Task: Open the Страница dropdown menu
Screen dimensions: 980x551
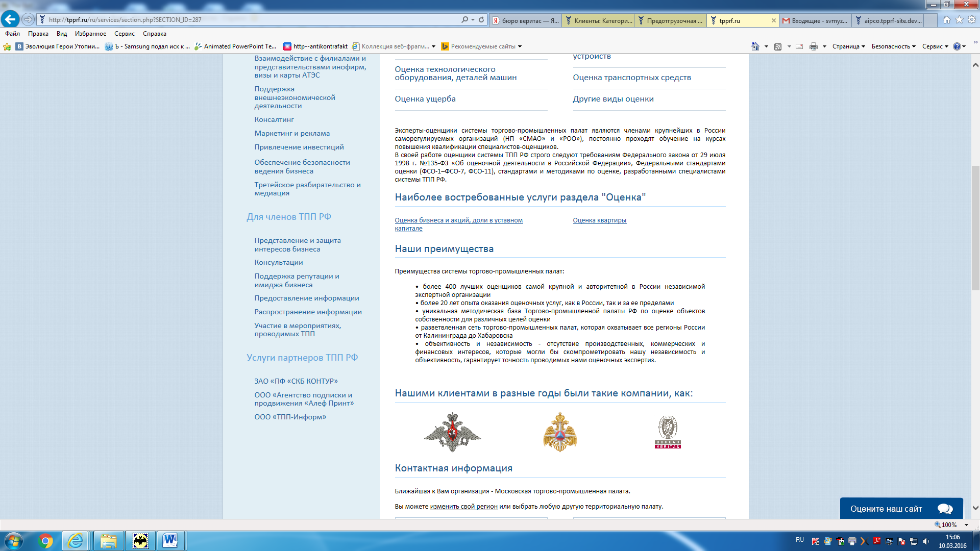Action: coord(849,46)
